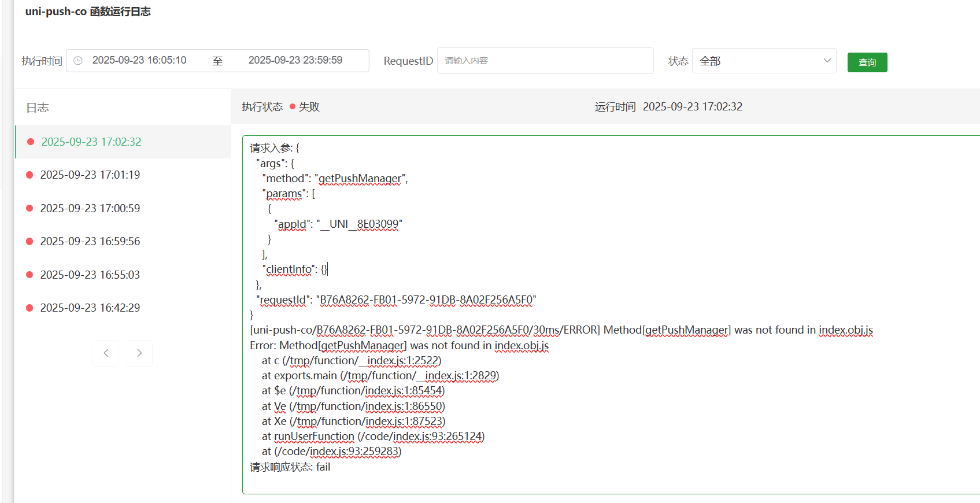The width and height of the screenshot is (980, 503).
Task: Click the green 查询 button
Action: pyautogui.click(x=867, y=62)
